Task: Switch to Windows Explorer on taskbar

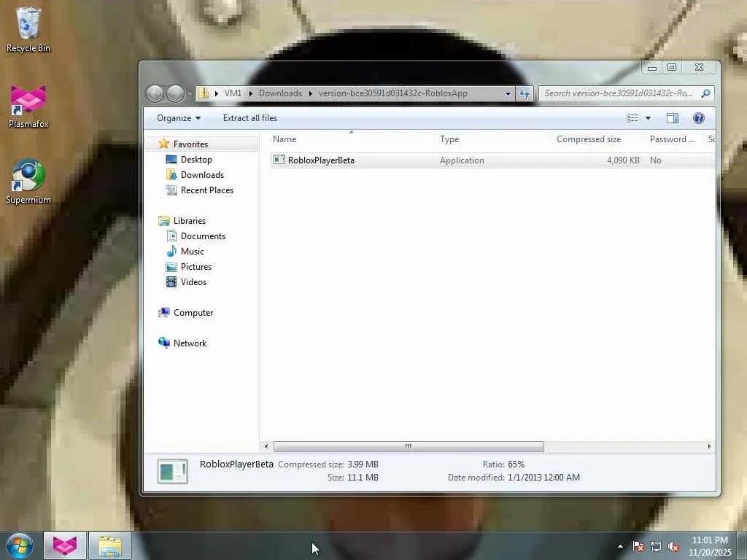Action: (110, 545)
